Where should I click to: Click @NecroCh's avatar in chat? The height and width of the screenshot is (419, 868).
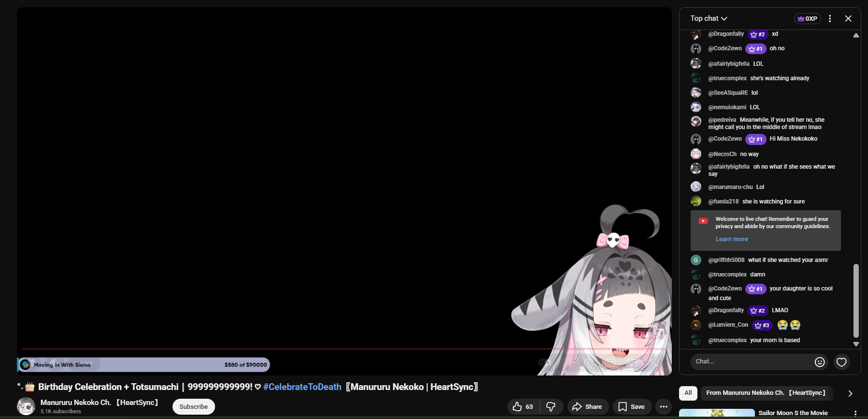[x=696, y=154]
